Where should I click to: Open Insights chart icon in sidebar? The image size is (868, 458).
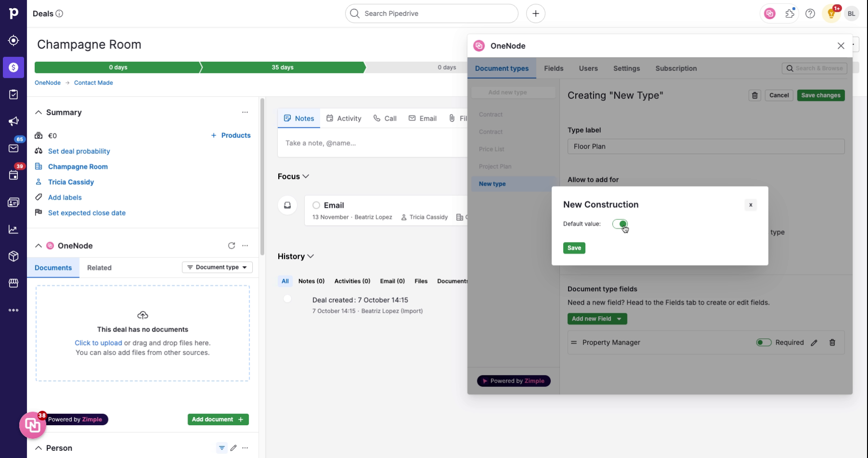pyautogui.click(x=14, y=229)
